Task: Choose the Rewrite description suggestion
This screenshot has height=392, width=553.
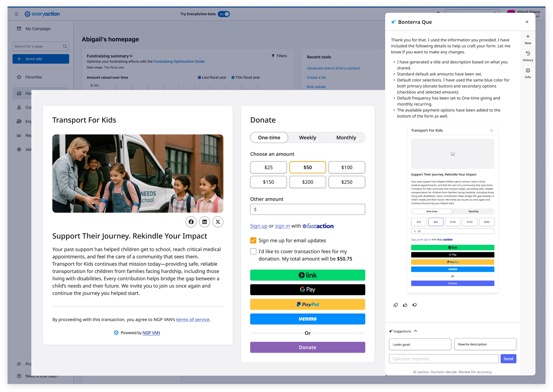Action: (485, 344)
